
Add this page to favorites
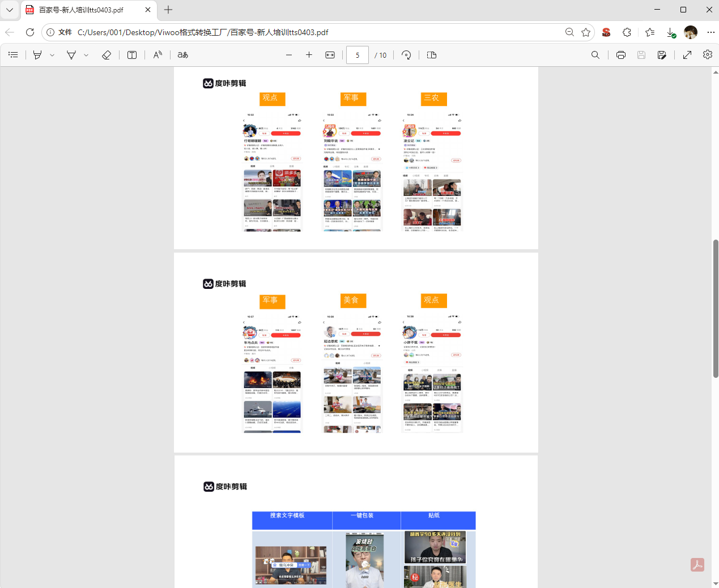tap(586, 32)
